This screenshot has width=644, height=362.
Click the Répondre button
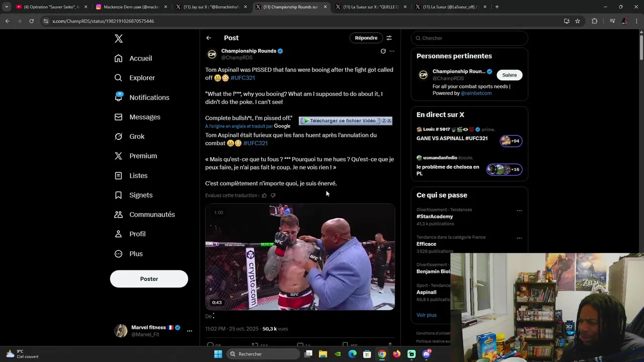tap(366, 38)
